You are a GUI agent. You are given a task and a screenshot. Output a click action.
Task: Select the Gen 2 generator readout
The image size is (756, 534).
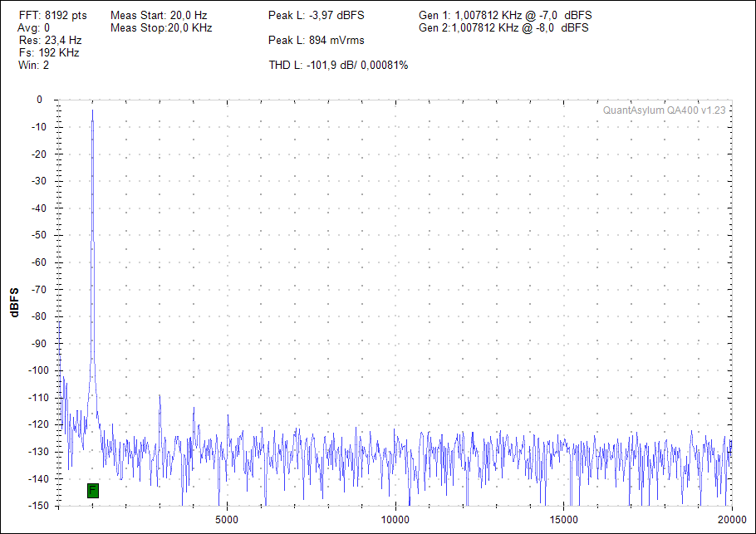(503, 28)
